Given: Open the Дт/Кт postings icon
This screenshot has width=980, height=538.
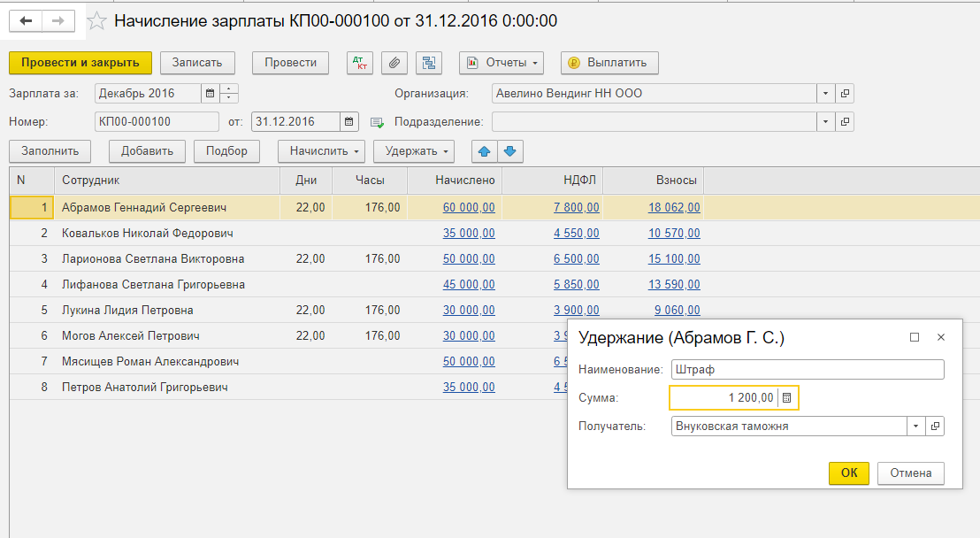Looking at the screenshot, I should coord(360,63).
